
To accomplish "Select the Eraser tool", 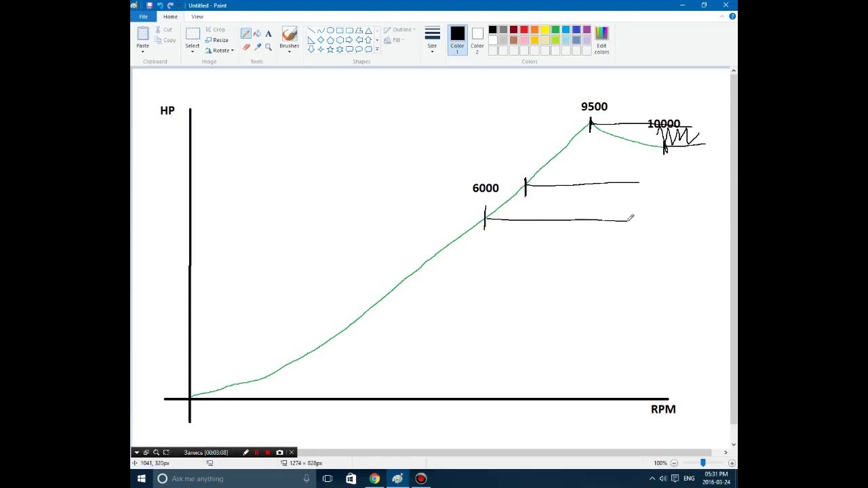I will tap(246, 47).
